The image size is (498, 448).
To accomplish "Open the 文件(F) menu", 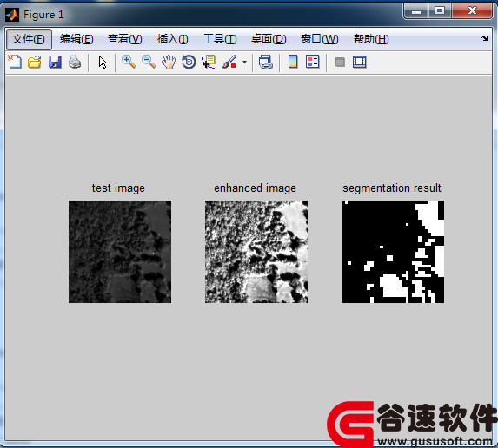I will [29, 39].
